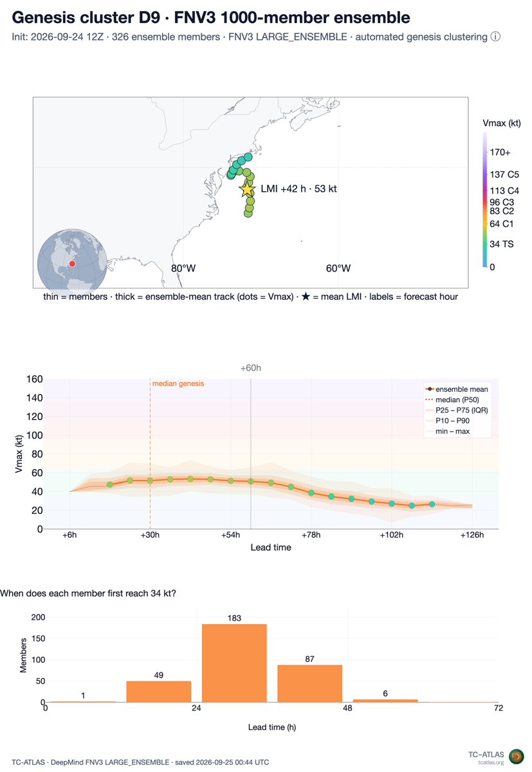Click the ensemble-mean dot on +60h line

coord(251,481)
